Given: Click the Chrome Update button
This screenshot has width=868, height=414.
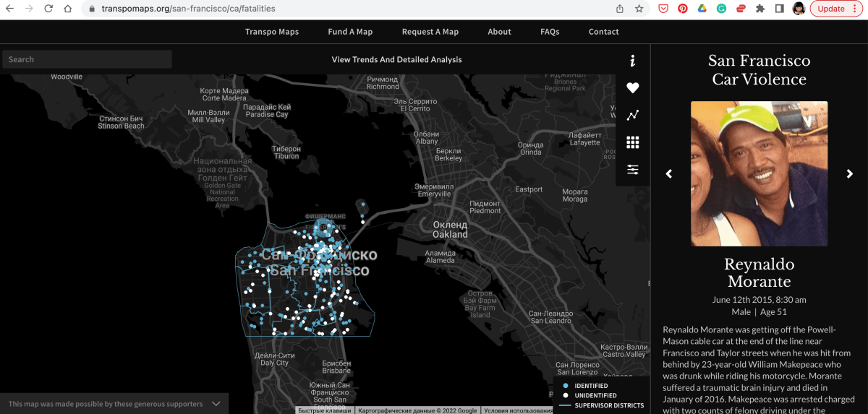Looking at the screenshot, I should point(837,9).
